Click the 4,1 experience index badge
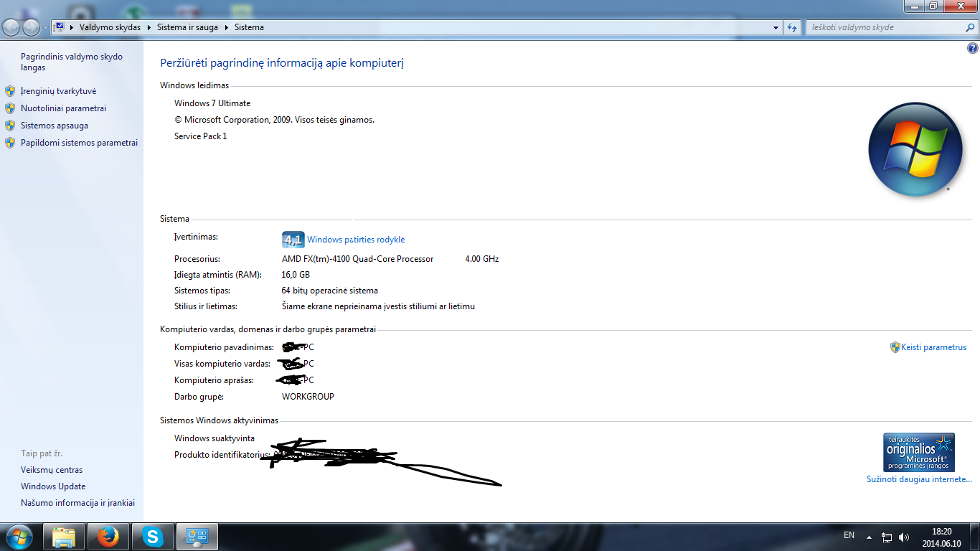This screenshot has width=980, height=551. coord(293,240)
